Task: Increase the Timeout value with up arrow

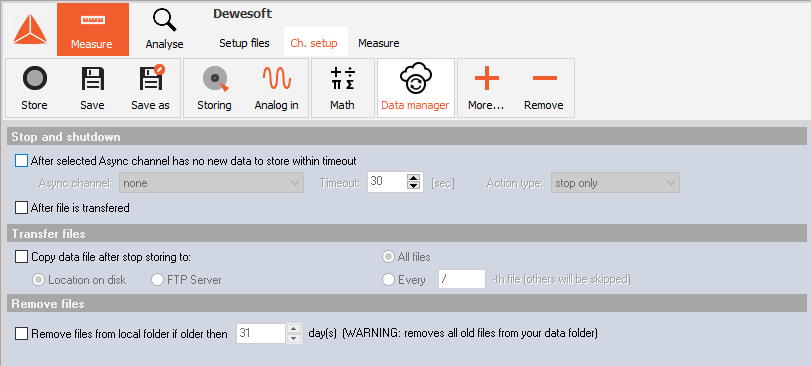Action: pos(413,178)
